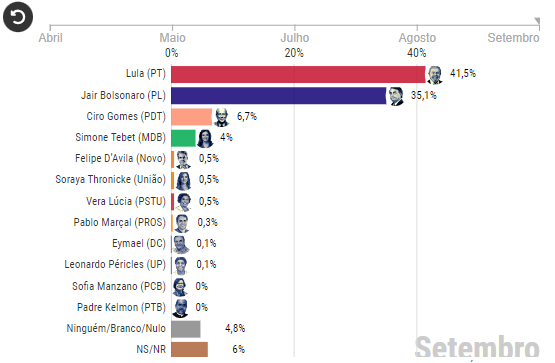The height and width of the screenshot is (363, 555).
Task: Click the timeline end marker triangle
Action: [537, 21]
